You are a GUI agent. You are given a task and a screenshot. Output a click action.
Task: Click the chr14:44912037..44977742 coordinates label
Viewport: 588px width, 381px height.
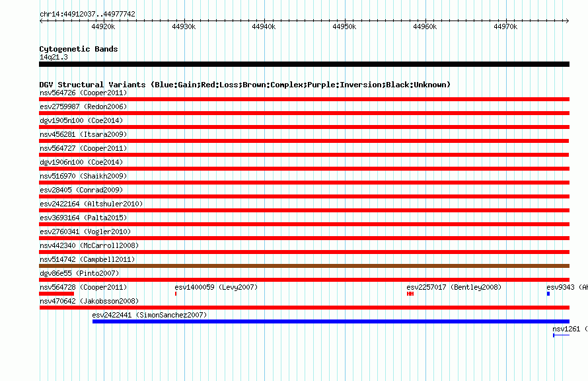[87, 14]
